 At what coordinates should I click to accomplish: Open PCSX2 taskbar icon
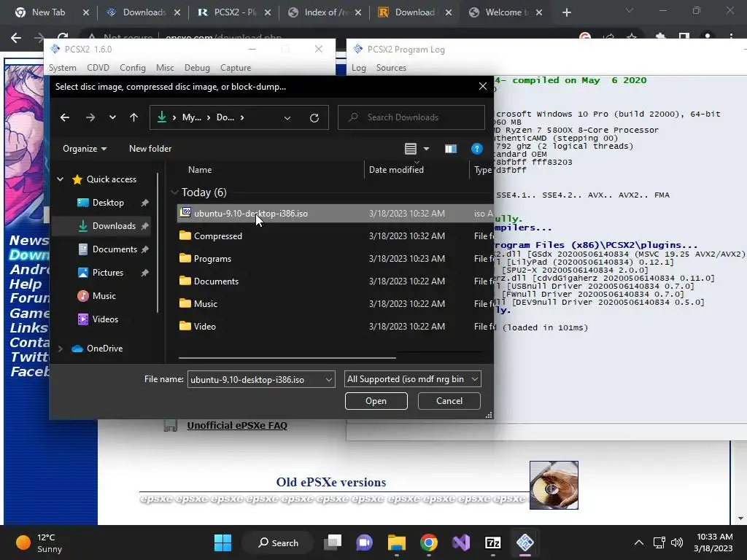click(x=525, y=542)
